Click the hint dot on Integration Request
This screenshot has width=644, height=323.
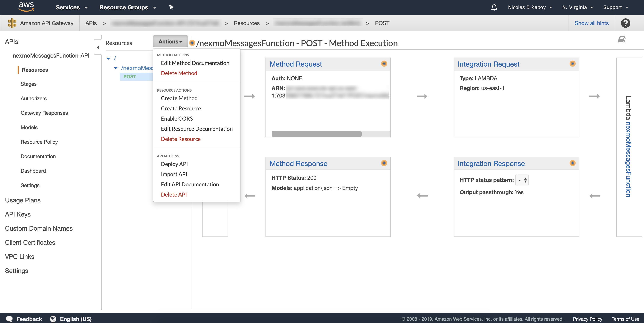pyautogui.click(x=572, y=64)
